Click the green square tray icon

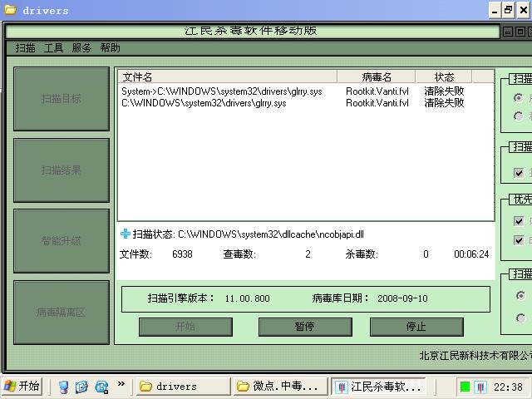465,387
